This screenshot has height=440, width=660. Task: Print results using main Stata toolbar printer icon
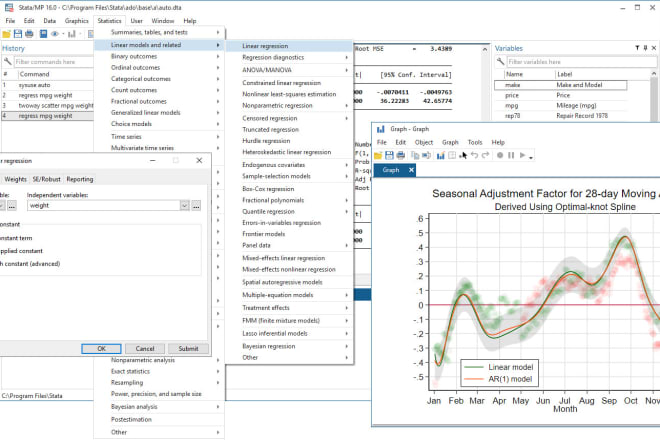(x=29, y=34)
